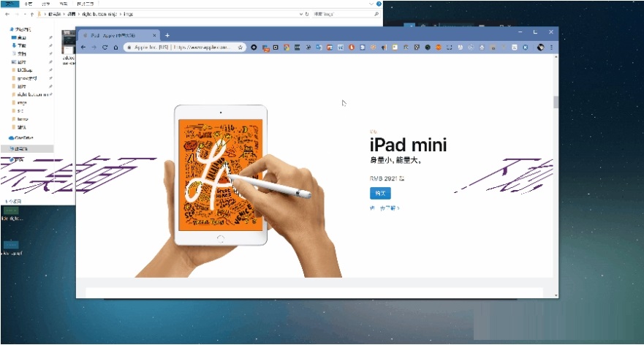Click the black round extension beside bookmark star
The image size is (644, 345).
[254, 48]
